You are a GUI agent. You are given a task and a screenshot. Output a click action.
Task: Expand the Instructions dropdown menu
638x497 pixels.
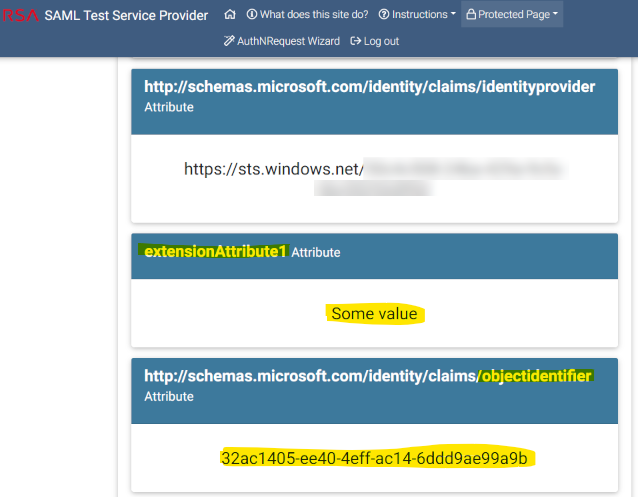click(x=417, y=15)
